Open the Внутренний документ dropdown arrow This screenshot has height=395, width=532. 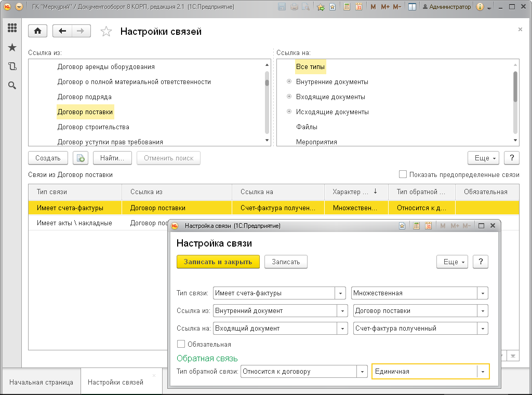click(342, 311)
